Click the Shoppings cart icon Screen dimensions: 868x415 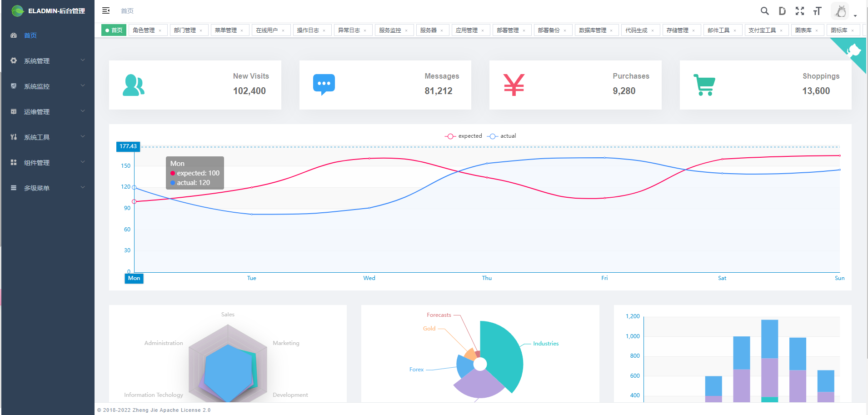pyautogui.click(x=704, y=85)
